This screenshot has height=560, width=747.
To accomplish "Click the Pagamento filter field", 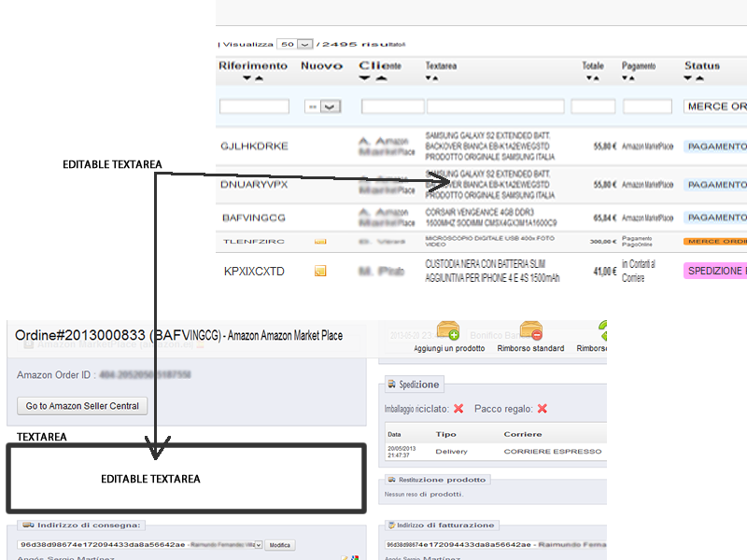I will [647, 106].
